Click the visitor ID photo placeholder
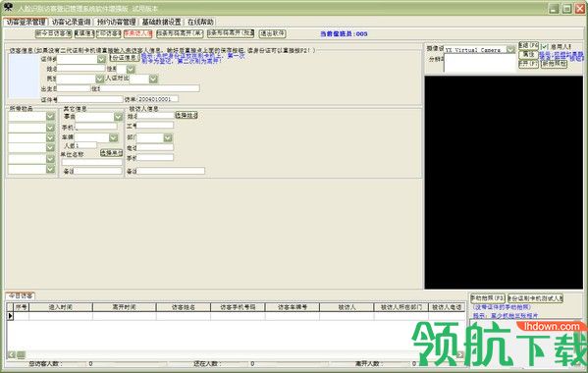 24,77
